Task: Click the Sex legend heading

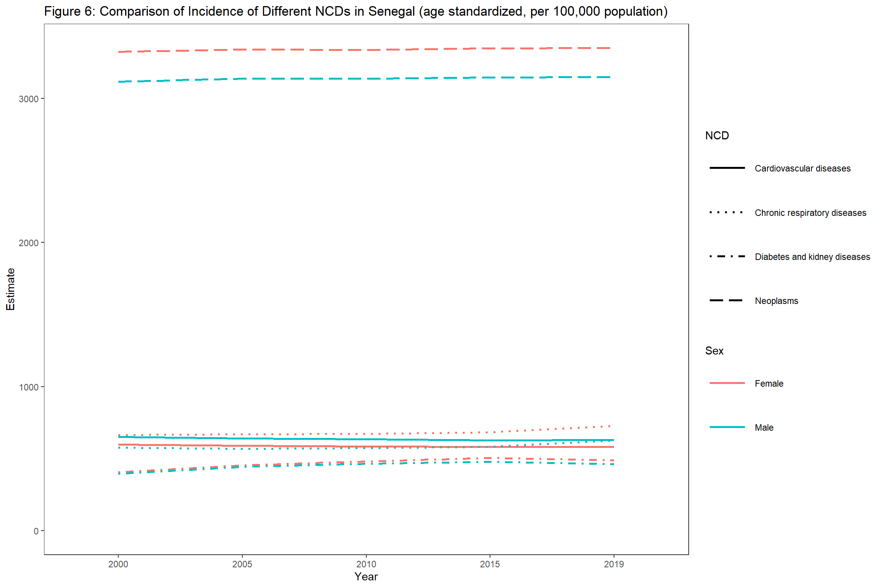Action: click(x=714, y=351)
